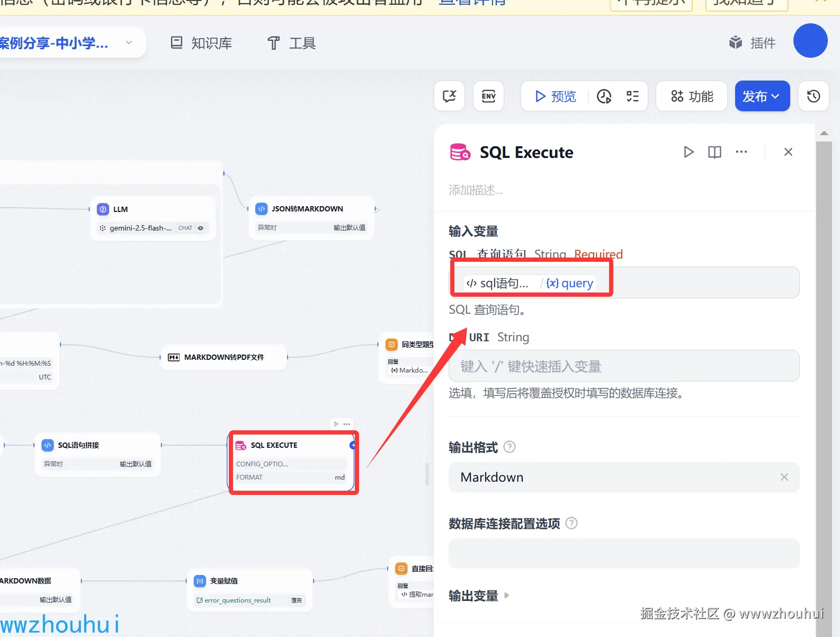Click the sql语句 node reference tag
840x637 pixels.
[x=497, y=283]
